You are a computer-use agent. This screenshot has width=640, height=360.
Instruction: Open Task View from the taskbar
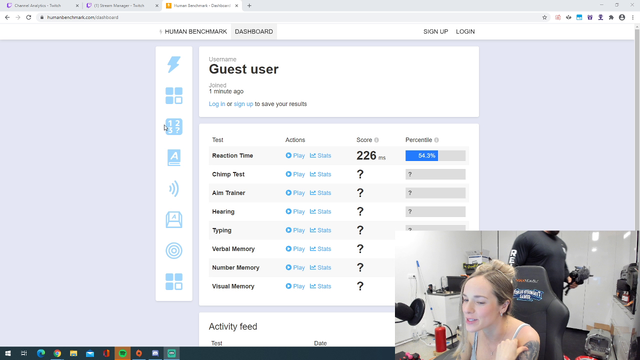pyautogui.click(x=24, y=353)
